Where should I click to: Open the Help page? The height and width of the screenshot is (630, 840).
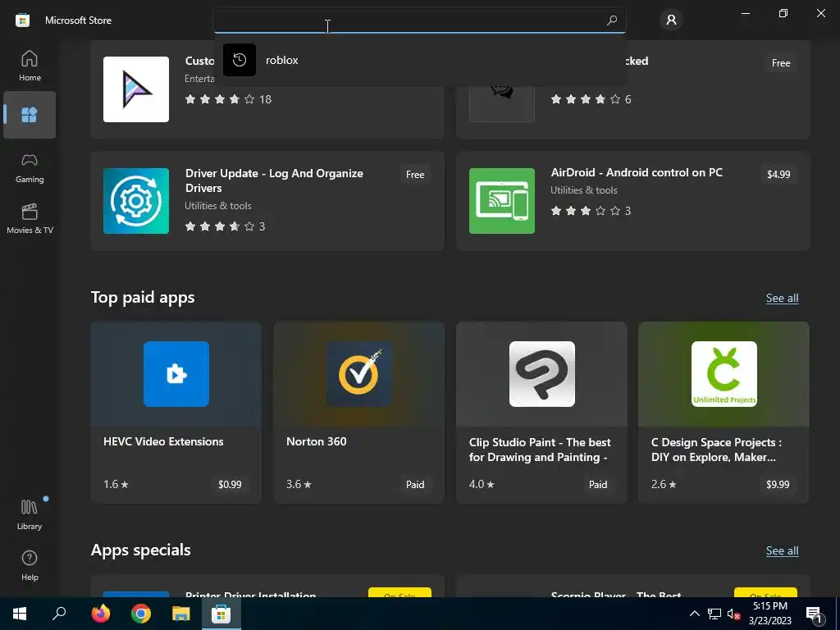click(x=30, y=565)
